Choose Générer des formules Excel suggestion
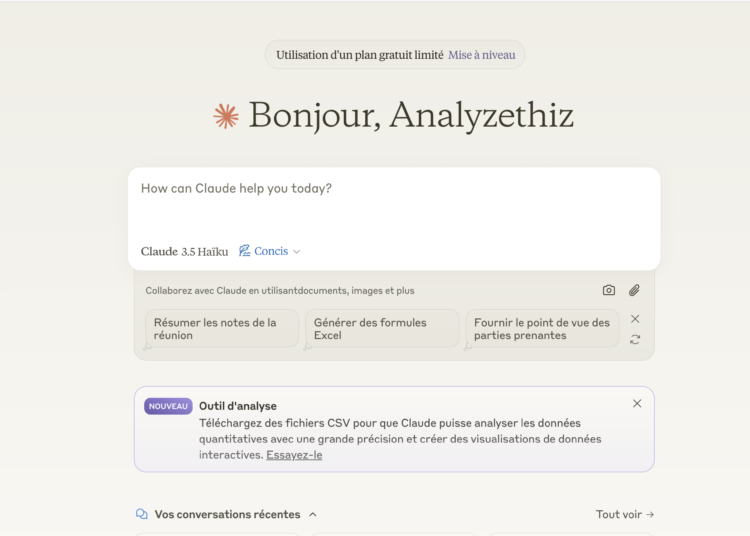 382,329
